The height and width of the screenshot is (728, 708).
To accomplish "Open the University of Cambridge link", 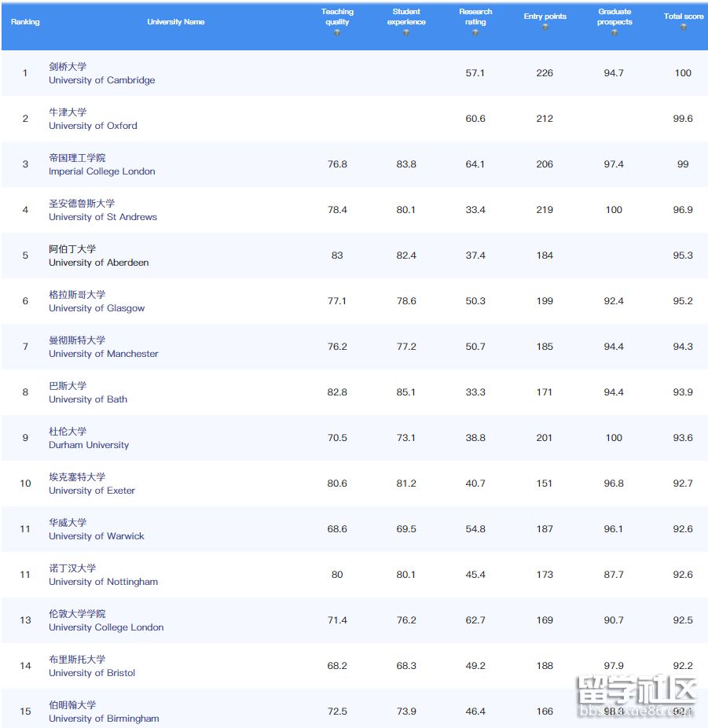I will [x=101, y=80].
